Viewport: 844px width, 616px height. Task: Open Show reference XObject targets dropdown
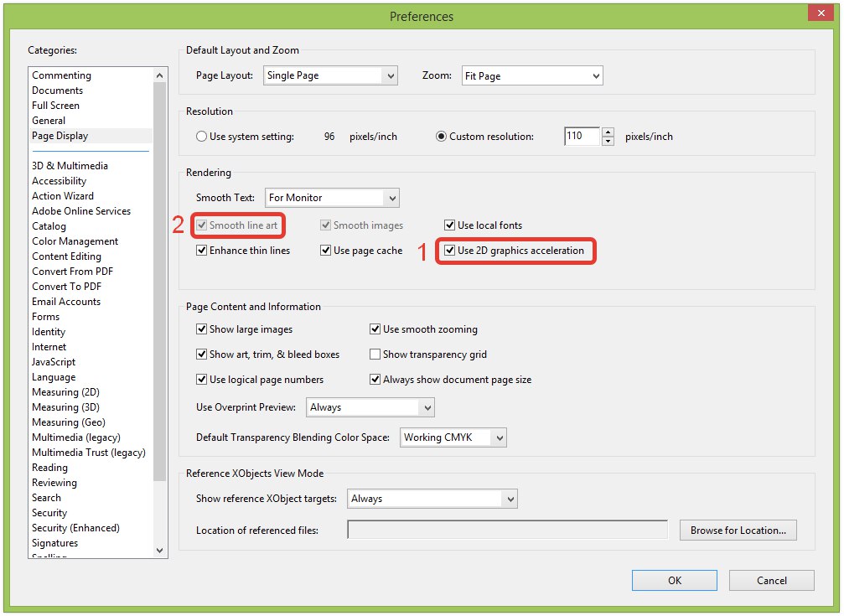click(432, 499)
